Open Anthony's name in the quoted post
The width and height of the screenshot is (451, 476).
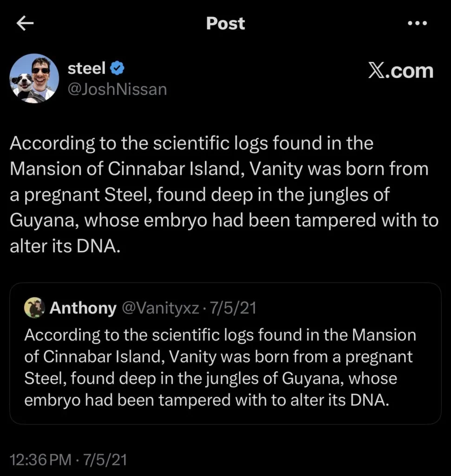coord(83,308)
